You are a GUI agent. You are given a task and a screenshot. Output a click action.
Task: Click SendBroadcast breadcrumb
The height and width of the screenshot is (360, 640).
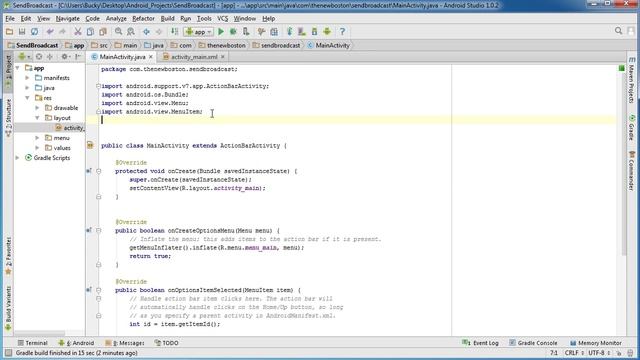pyautogui.click(x=33, y=45)
